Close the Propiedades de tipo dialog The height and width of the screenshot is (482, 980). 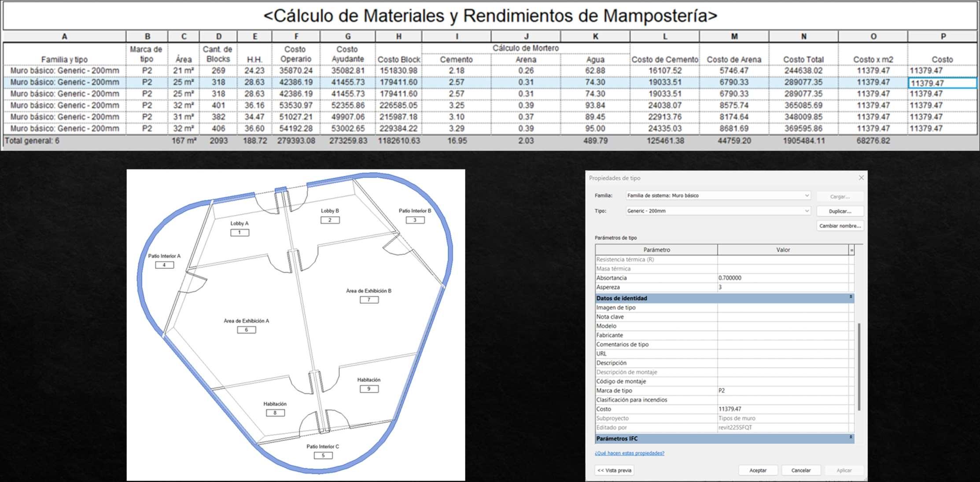861,178
